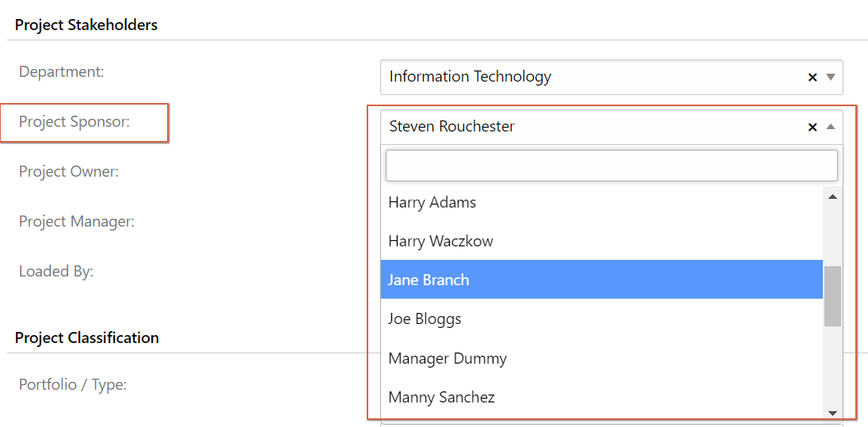The width and height of the screenshot is (868, 427).
Task: Click the list scrollbar up arrow
Action: (832, 196)
